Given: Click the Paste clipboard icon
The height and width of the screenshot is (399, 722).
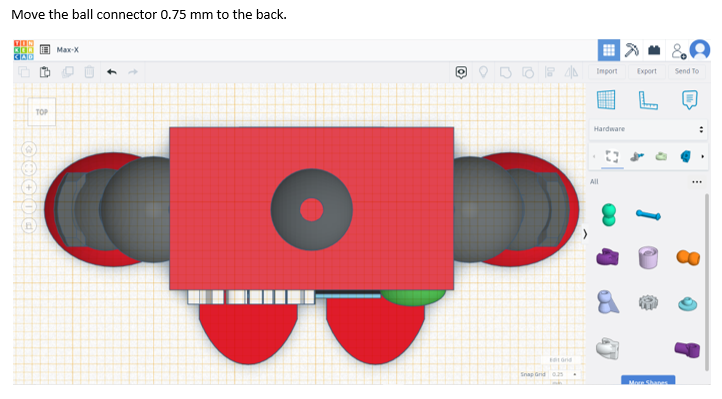Looking at the screenshot, I should [45, 72].
